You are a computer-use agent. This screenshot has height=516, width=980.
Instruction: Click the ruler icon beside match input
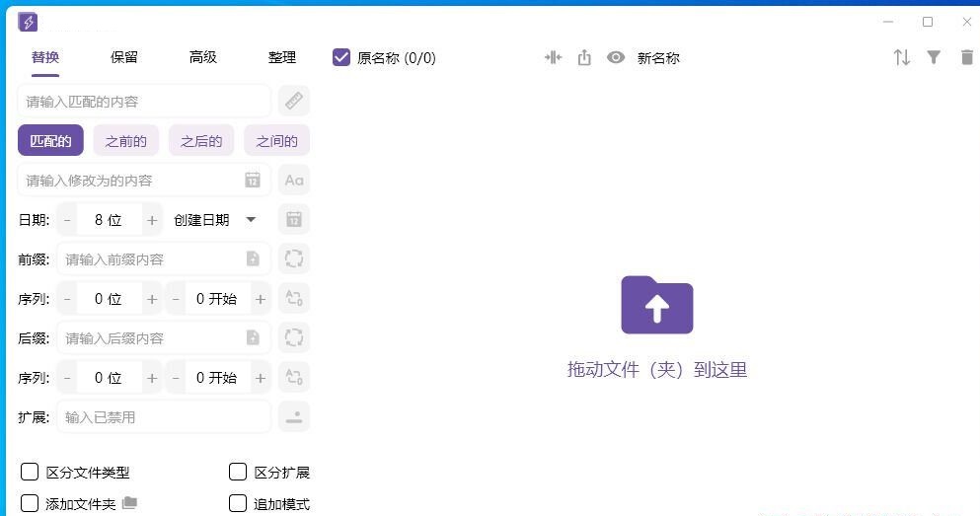tap(293, 101)
